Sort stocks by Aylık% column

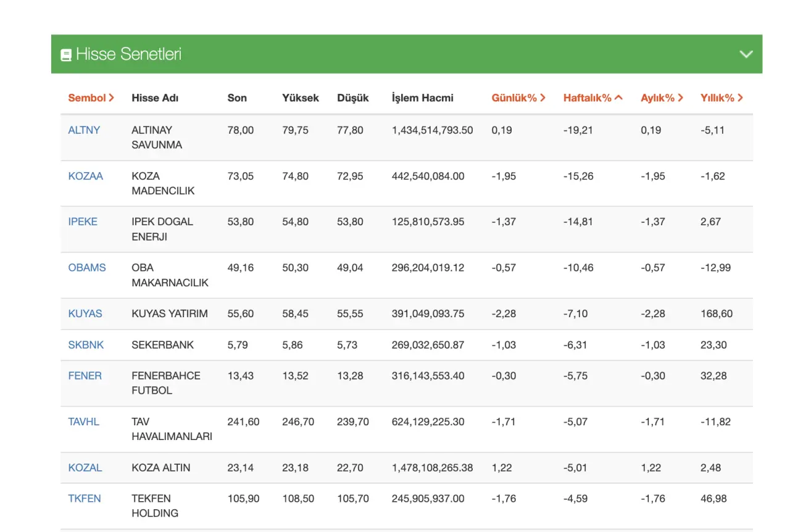662,98
